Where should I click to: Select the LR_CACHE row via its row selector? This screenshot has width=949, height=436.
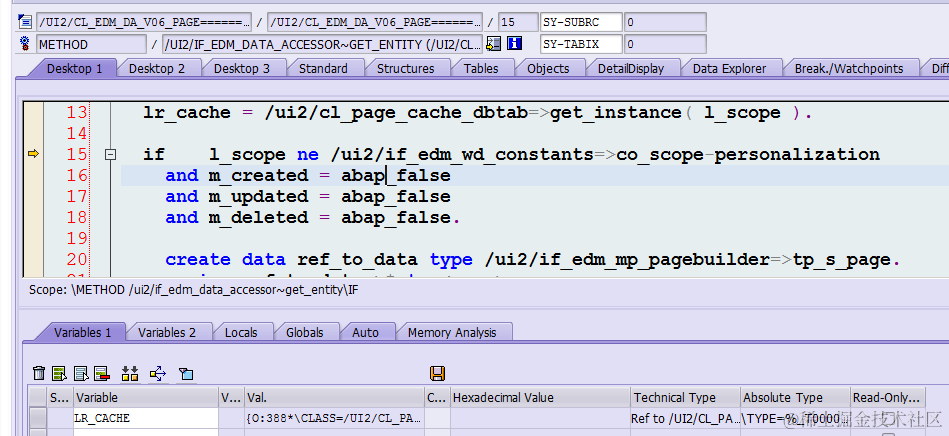coord(38,418)
